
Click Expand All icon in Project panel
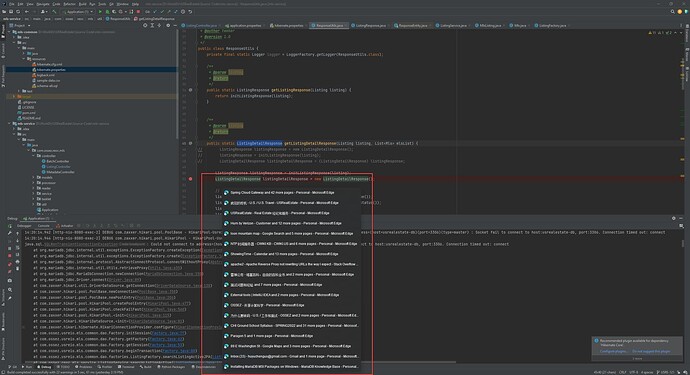click(152, 26)
